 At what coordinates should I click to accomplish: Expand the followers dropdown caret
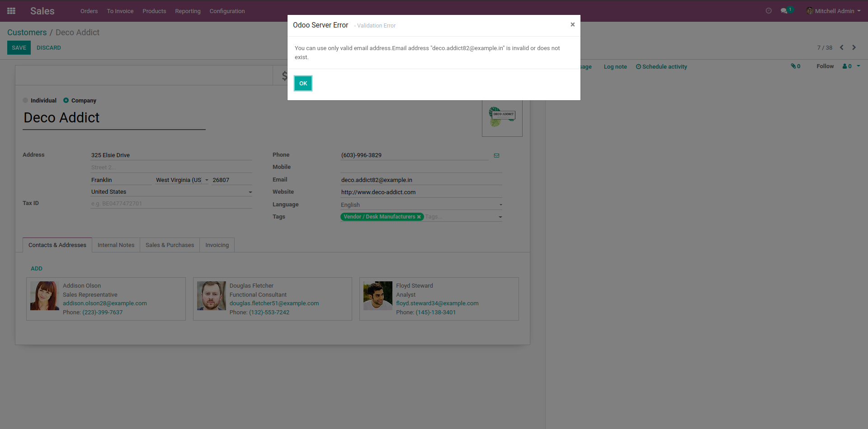pyautogui.click(x=859, y=66)
